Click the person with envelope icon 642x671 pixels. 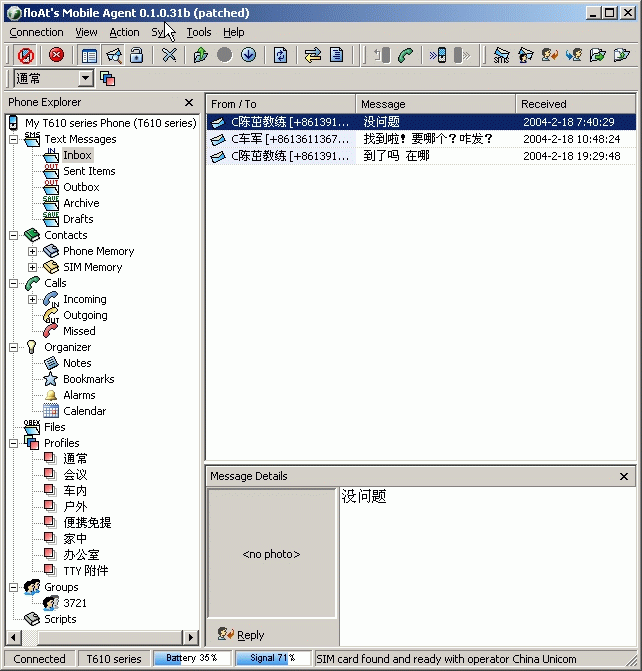pyautogui.click(x=526, y=55)
